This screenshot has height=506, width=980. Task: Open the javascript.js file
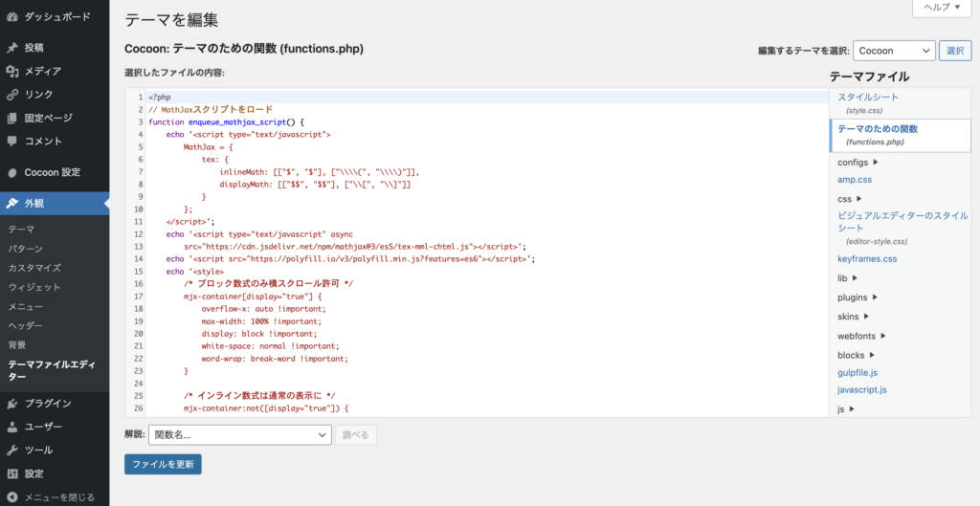pyautogui.click(x=862, y=390)
